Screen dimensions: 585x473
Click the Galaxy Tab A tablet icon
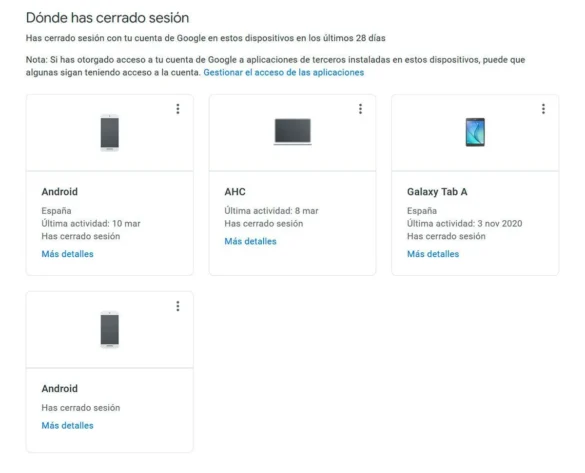(475, 132)
